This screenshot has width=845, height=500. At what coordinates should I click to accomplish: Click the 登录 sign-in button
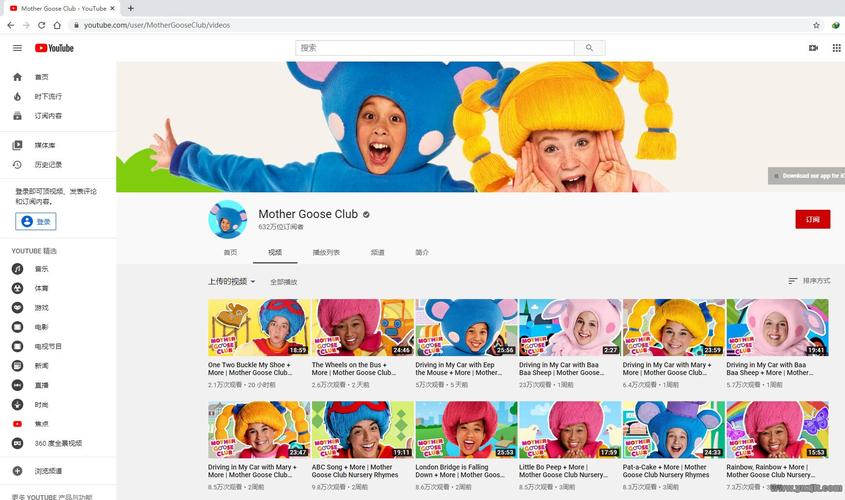click(36, 221)
